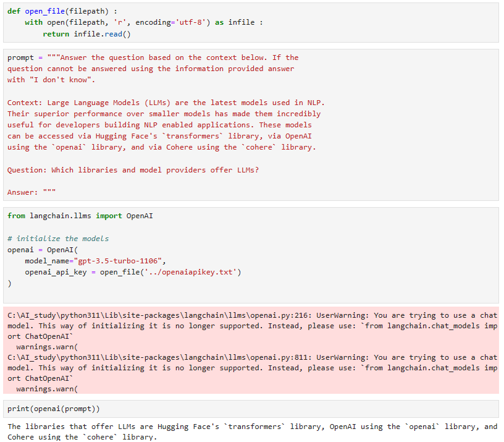Click the 'print(openai(prompt))' code cell
This screenshot has width=504, height=442.
pyautogui.click(x=251, y=409)
